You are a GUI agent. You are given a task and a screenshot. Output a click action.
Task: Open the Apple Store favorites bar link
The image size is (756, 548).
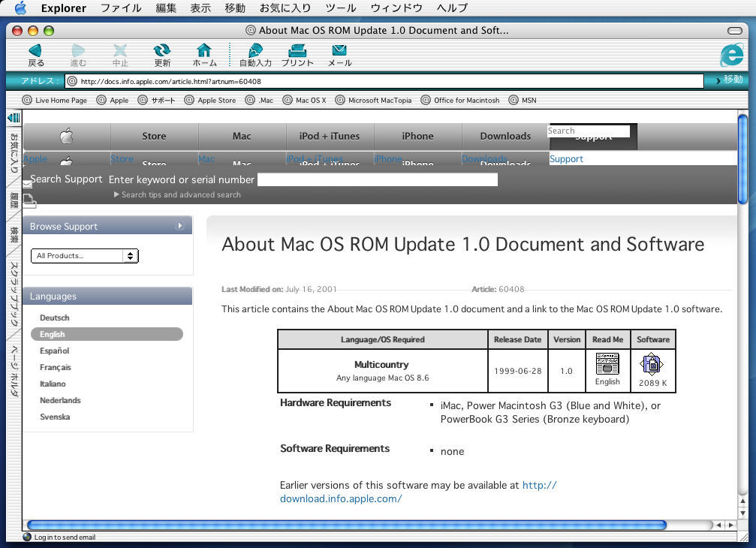pyautogui.click(x=210, y=101)
